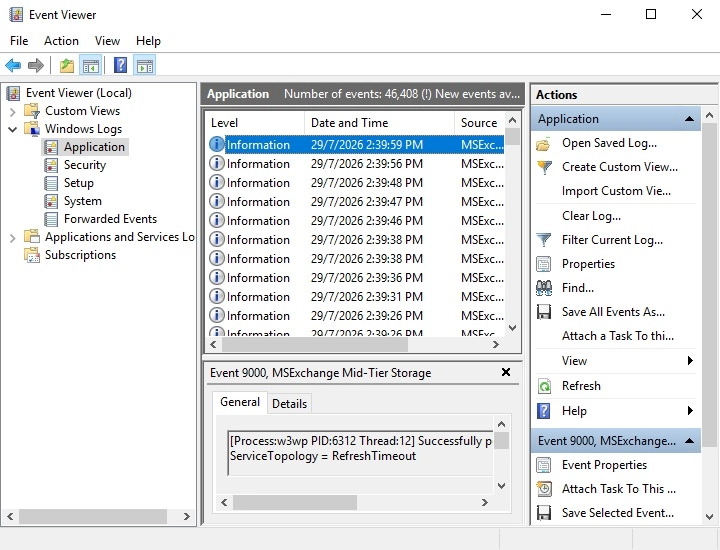The image size is (720, 550).
Task: Sort by Level column header
Action: tap(254, 123)
